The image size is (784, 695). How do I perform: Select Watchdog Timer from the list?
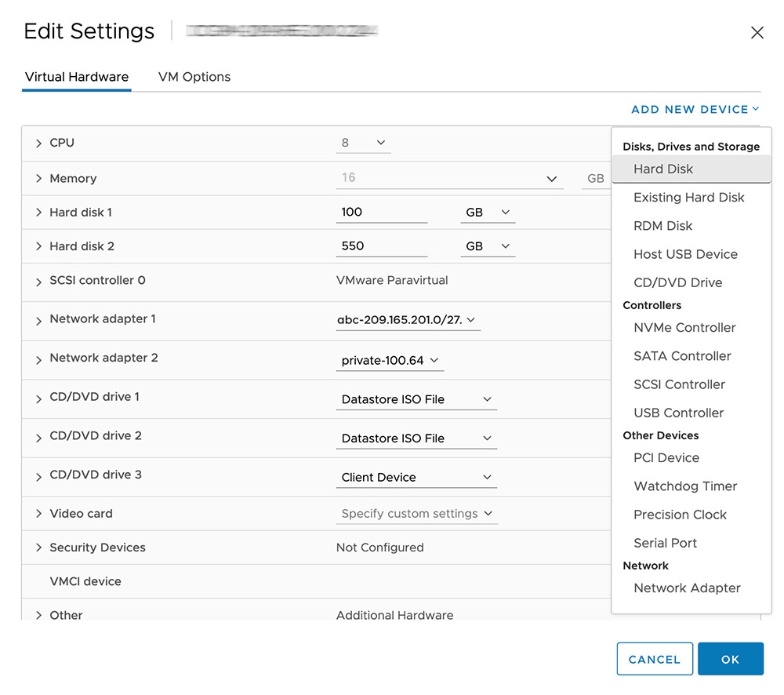(x=685, y=486)
